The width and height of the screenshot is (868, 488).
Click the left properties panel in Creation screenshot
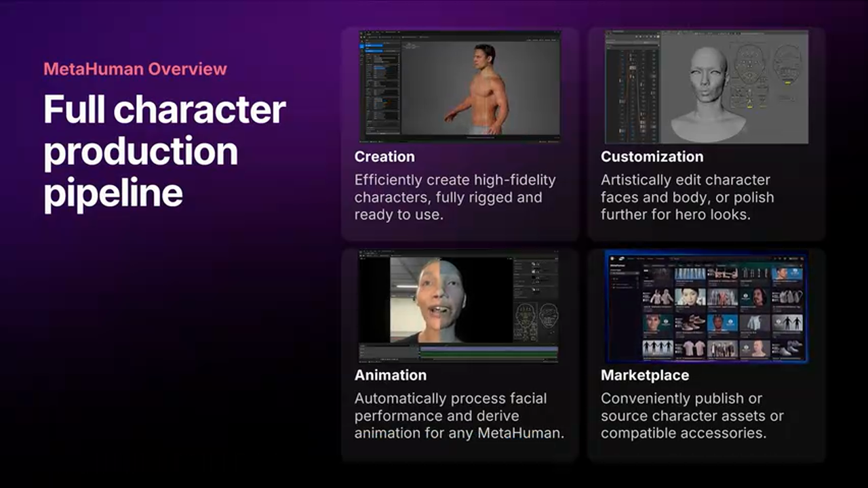(381, 88)
